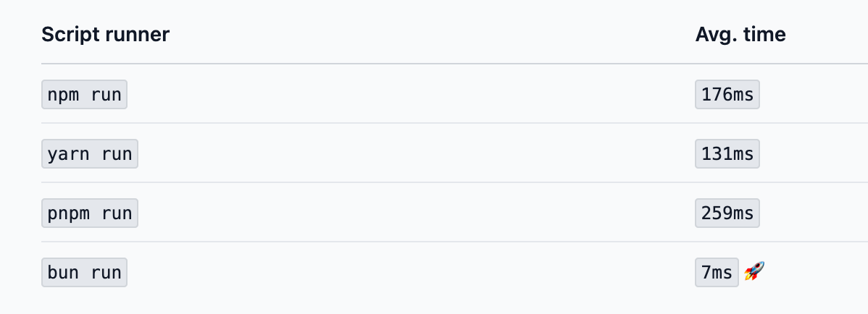The height and width of the screenshot is (314, 868).
Task: Click empty middle space of pnpm row
Action: pos(406,213)
